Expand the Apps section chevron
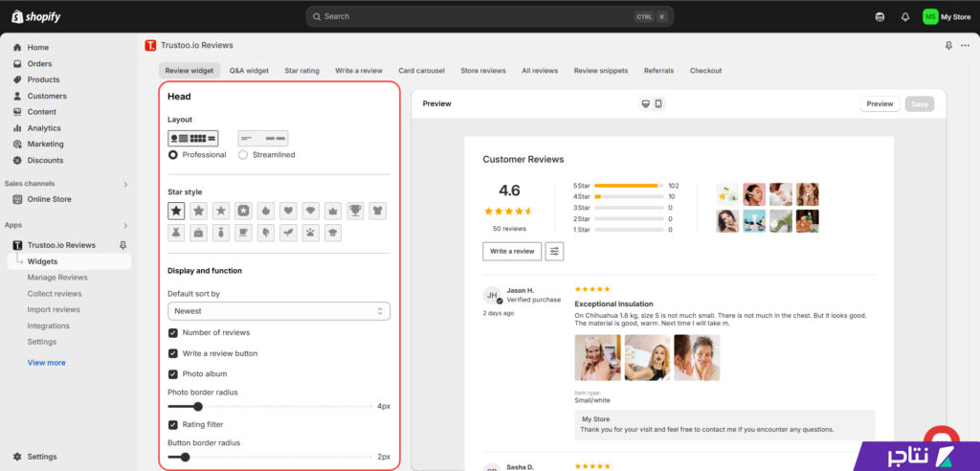The width and height of the screenshot is (980, 471). [125, 225]
